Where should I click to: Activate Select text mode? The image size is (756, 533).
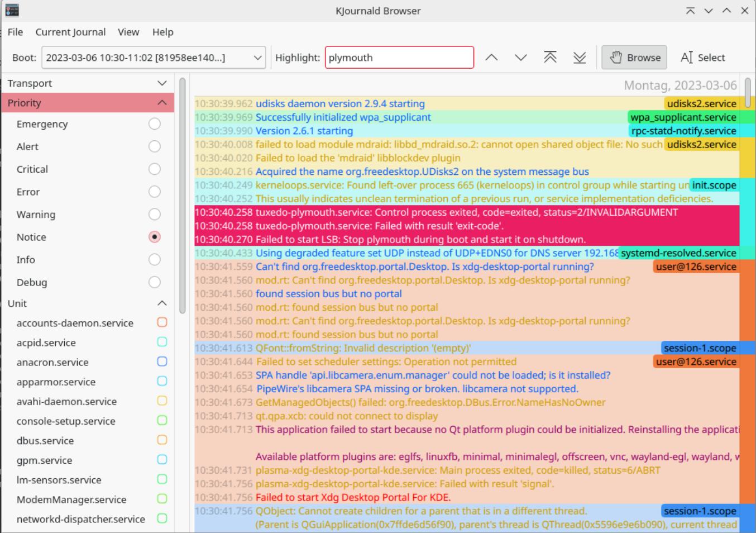point(702,58)
